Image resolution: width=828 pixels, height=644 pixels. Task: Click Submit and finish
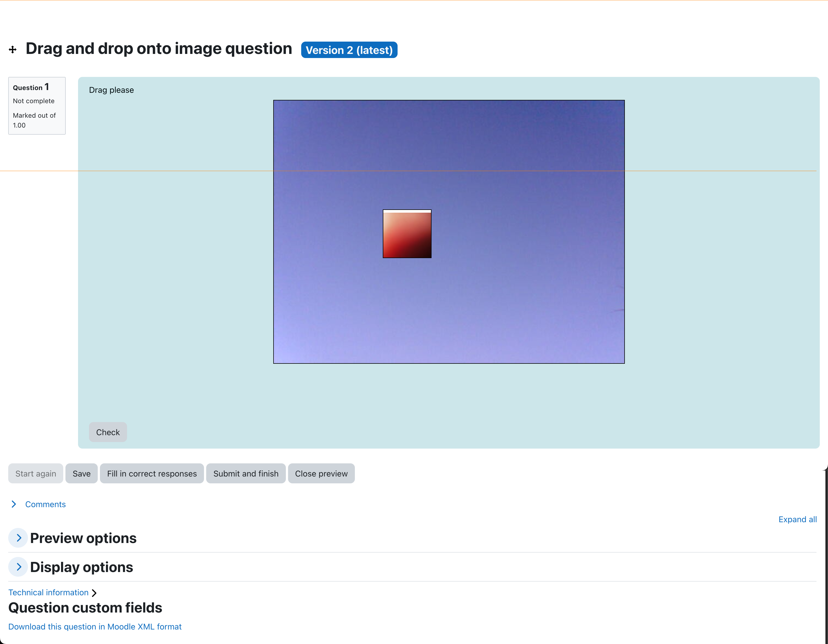tap(246, 473)
